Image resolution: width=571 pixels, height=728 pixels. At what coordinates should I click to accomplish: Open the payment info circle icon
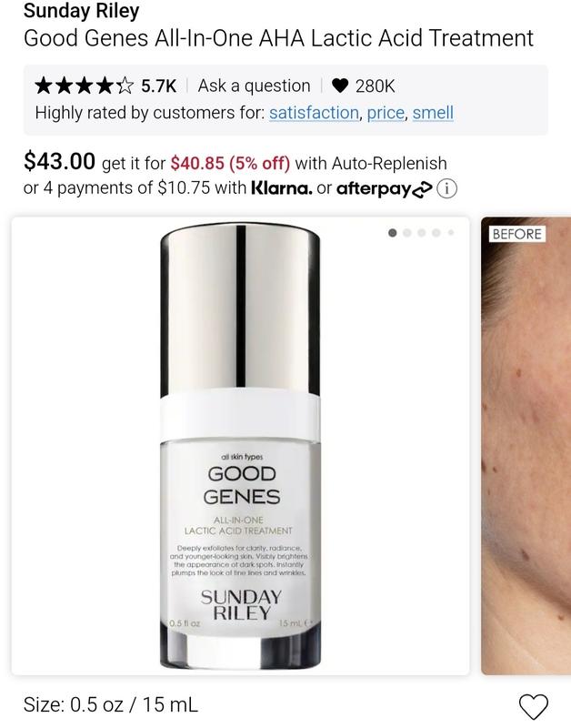point(447,189)
